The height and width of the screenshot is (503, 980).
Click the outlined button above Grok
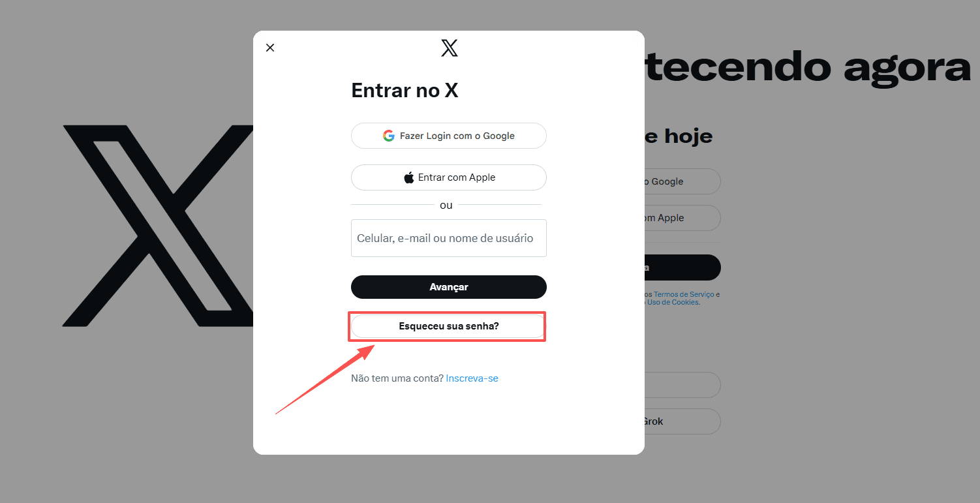[x=682, y=385]
